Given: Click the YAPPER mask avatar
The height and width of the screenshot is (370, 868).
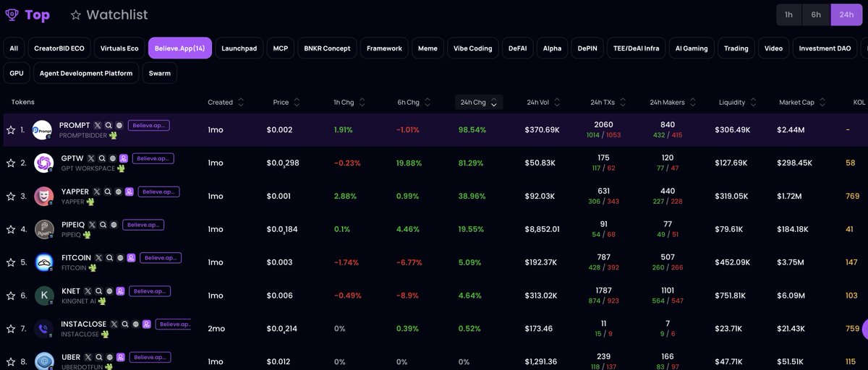Looking at the screenshot, I should point(44,196).
